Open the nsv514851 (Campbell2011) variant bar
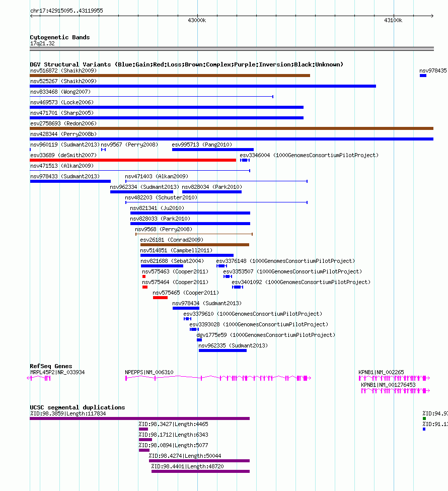 tap(187, 255)
